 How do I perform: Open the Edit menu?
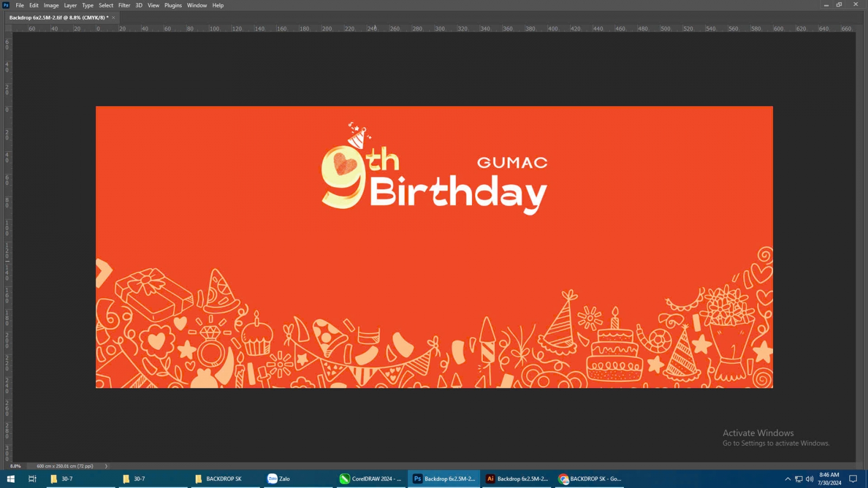(x=34, y=5)
